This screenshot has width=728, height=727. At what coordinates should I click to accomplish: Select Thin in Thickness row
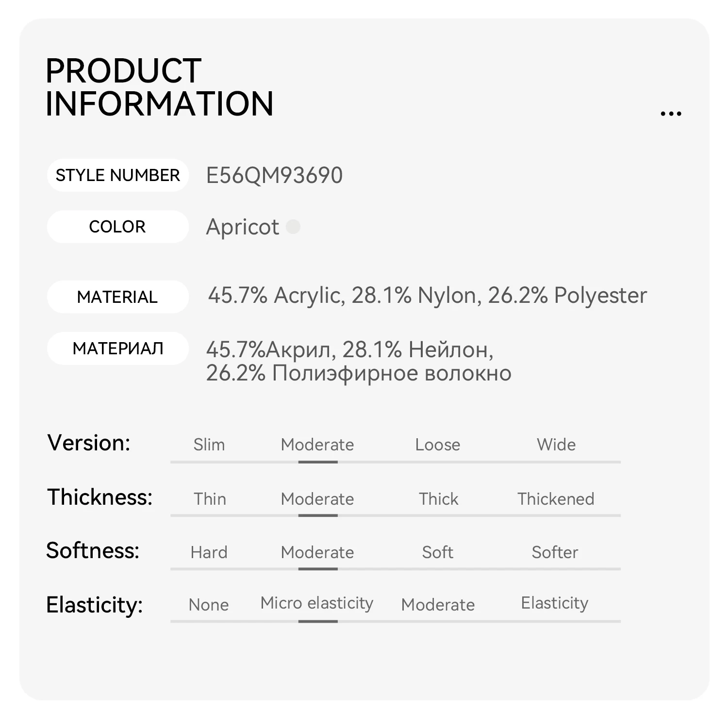coord(210,499)
